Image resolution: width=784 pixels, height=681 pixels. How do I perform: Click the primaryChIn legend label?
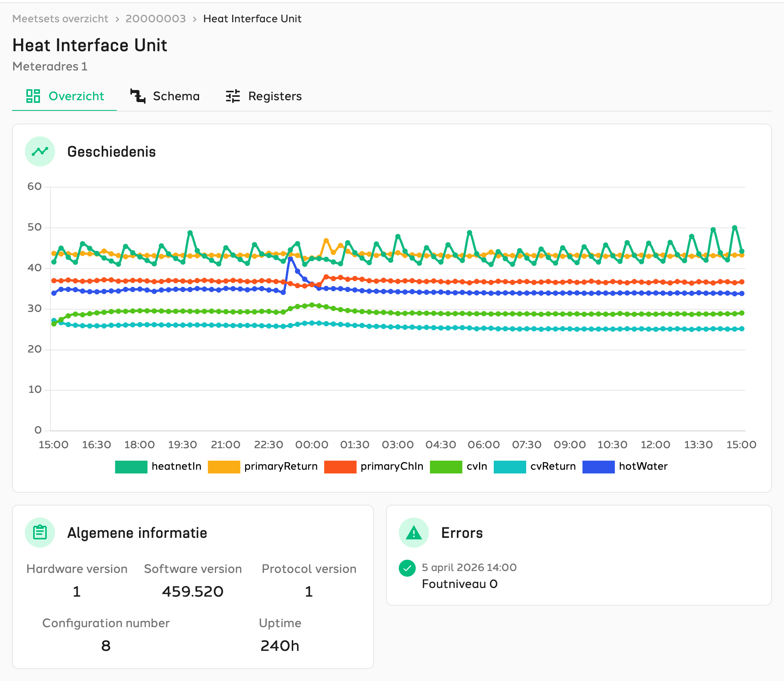392,466
